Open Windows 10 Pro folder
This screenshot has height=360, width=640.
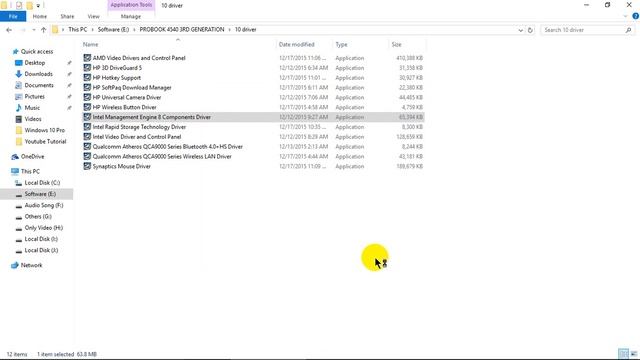[44, 130]
